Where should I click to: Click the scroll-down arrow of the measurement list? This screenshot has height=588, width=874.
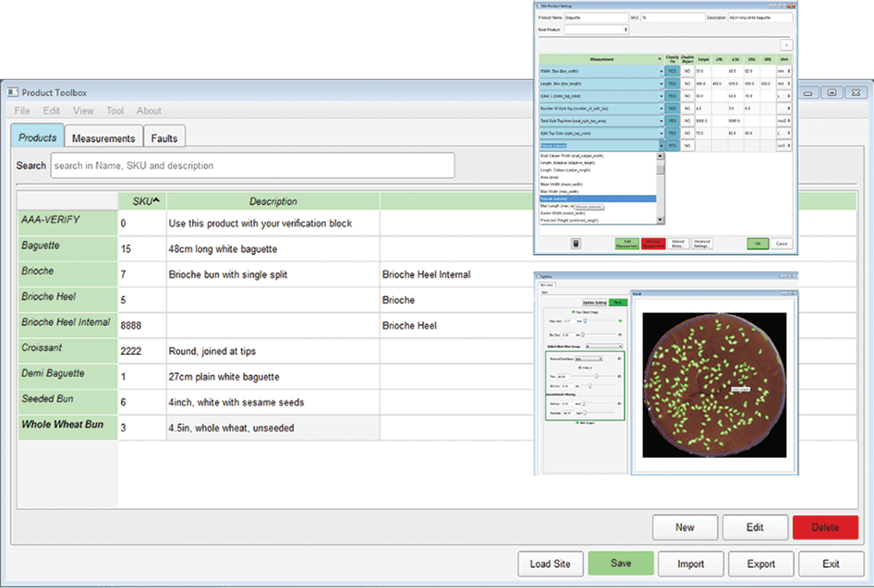point(660,219)
